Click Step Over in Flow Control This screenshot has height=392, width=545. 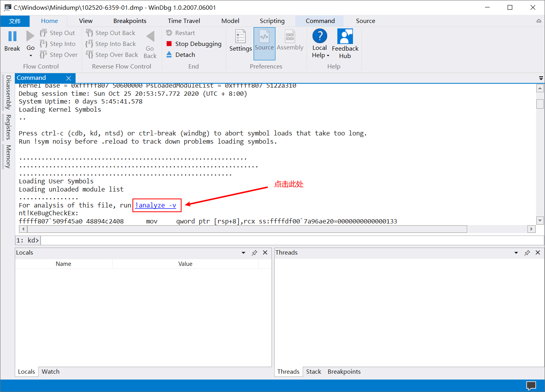(58, 55)
